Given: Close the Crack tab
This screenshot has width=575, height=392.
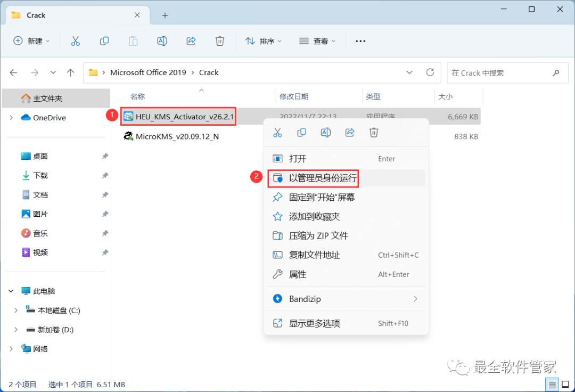Looking at the screenshot, I should (137, 15).
